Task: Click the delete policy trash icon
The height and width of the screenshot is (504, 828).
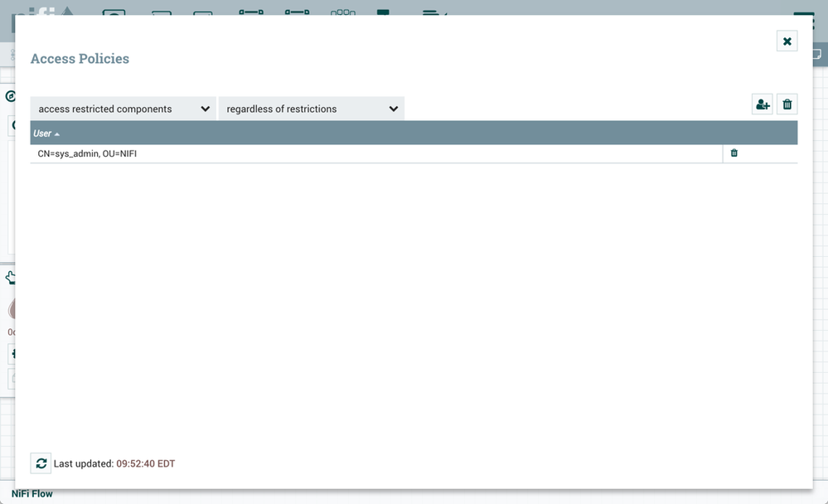Action: point(787,104)
